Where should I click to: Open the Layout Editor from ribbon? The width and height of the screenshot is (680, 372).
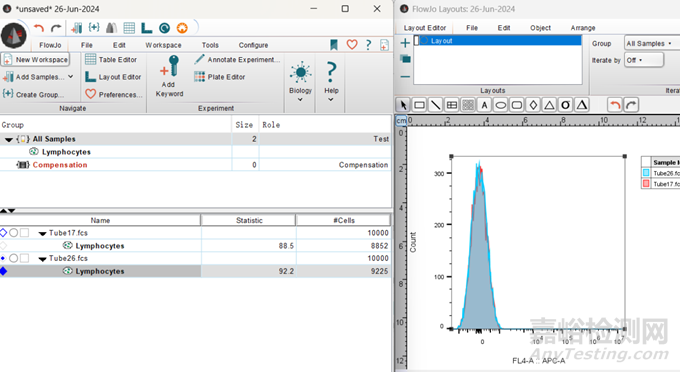pos(113,77)
